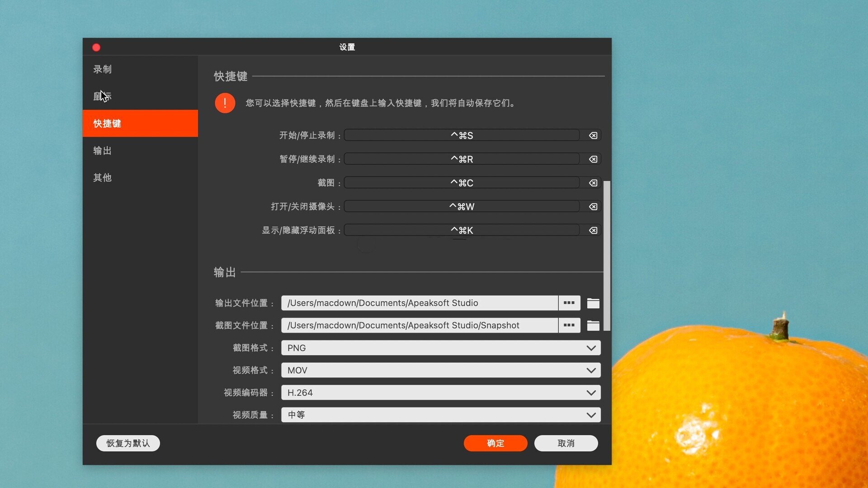Click the 恢复为默认 button
868x488 pixels.
pyautogui.click(x=128, y=443)
